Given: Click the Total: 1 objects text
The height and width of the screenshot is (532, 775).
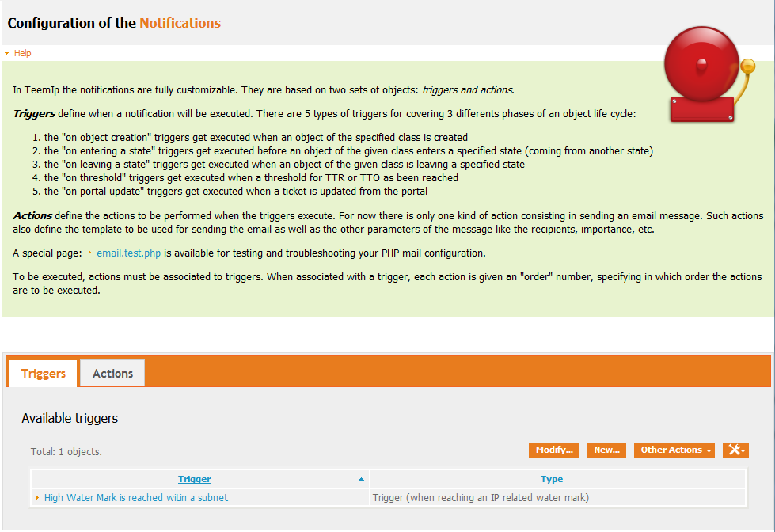Looking at the screenshot, I should [66, 452].
